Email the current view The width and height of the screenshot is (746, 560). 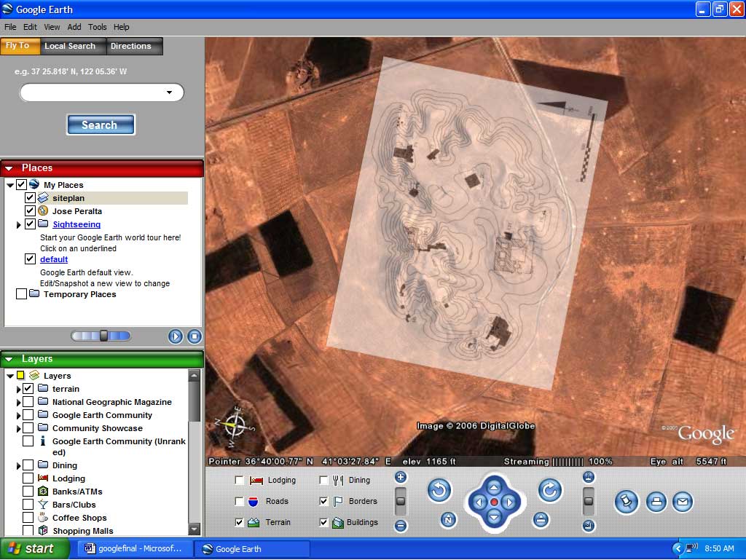click(682, 502)
